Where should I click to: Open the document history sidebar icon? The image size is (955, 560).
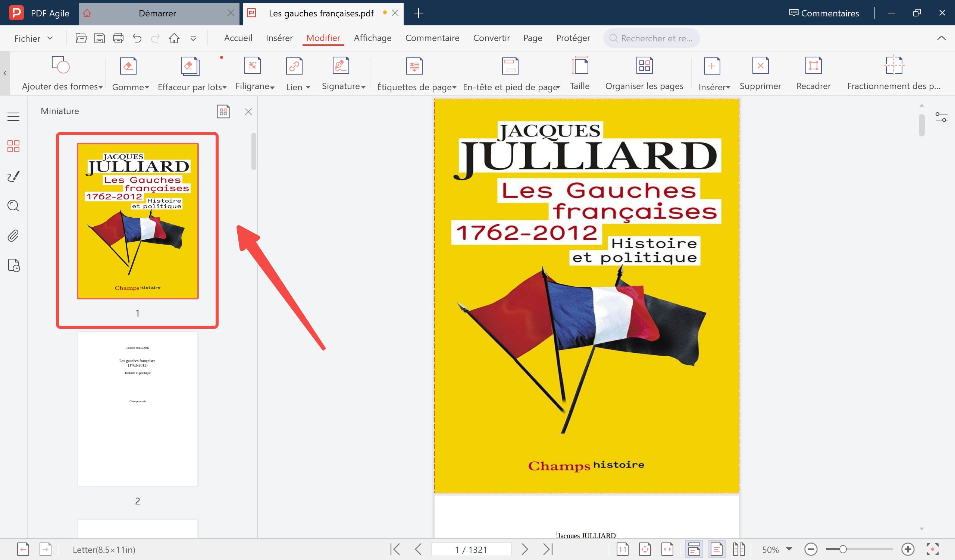point(14,265)
